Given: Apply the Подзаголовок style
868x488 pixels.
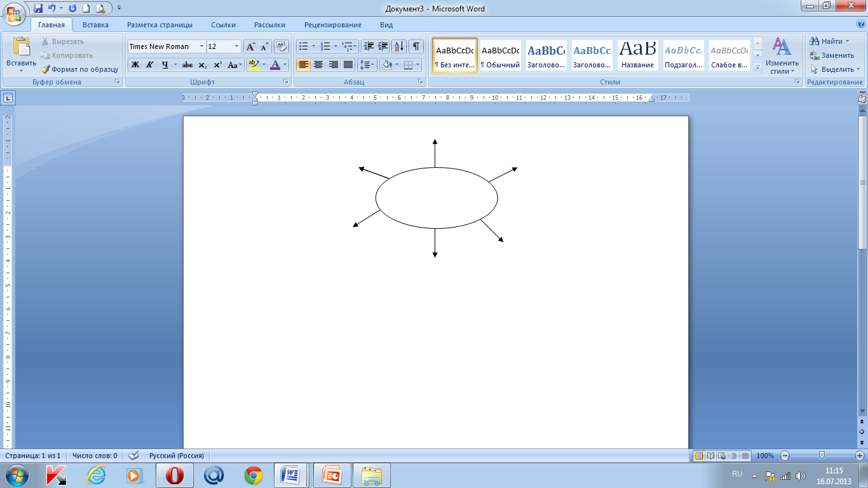Looking at the screenshot, I should [684, 55].
